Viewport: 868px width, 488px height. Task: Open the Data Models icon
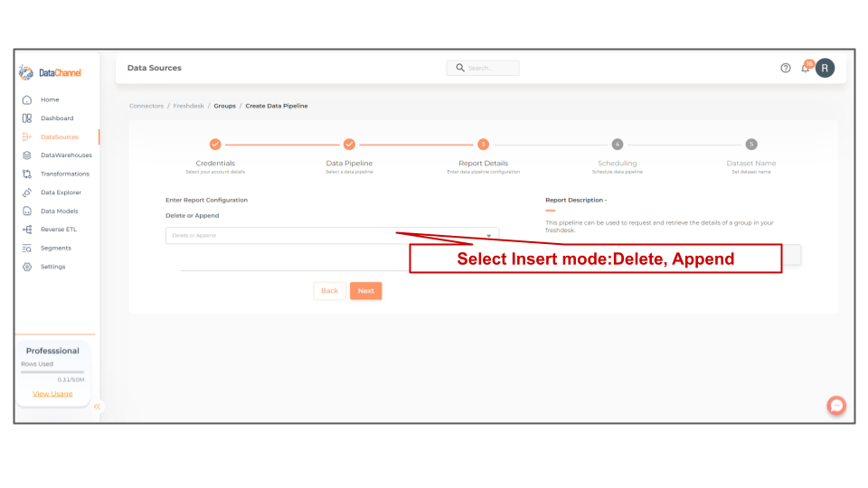point(26,211)
